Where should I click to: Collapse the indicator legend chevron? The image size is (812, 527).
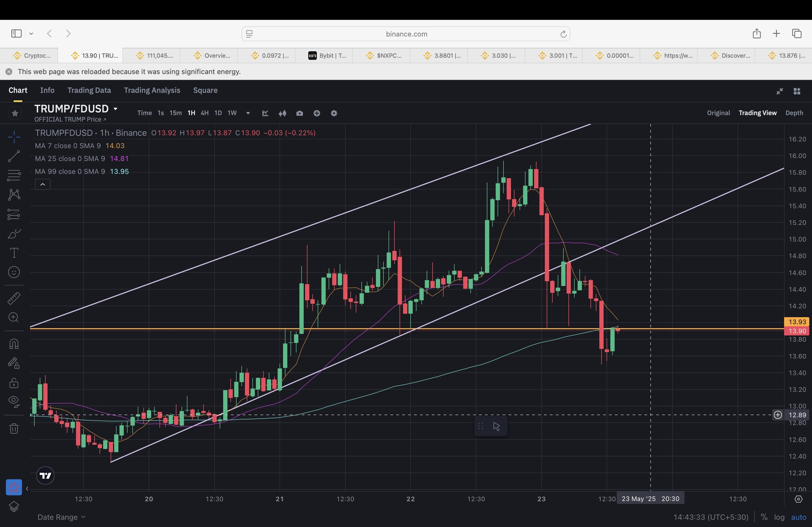click(x=43, y=184)
